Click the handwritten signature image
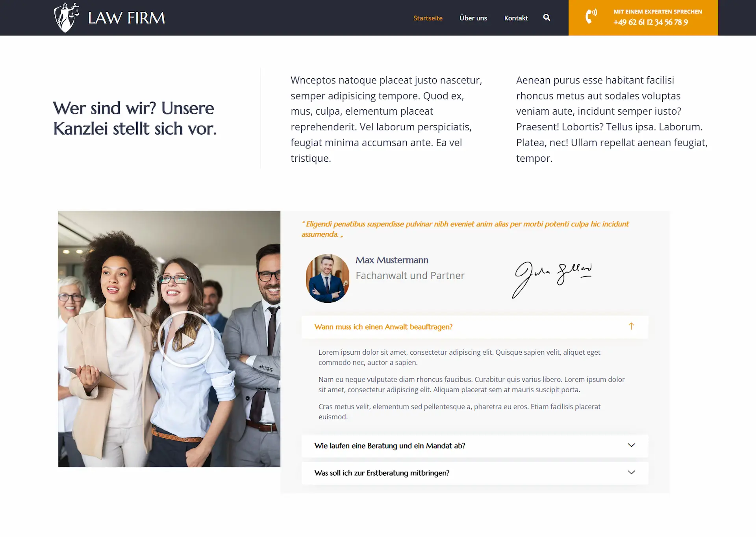 click(551, 279)
